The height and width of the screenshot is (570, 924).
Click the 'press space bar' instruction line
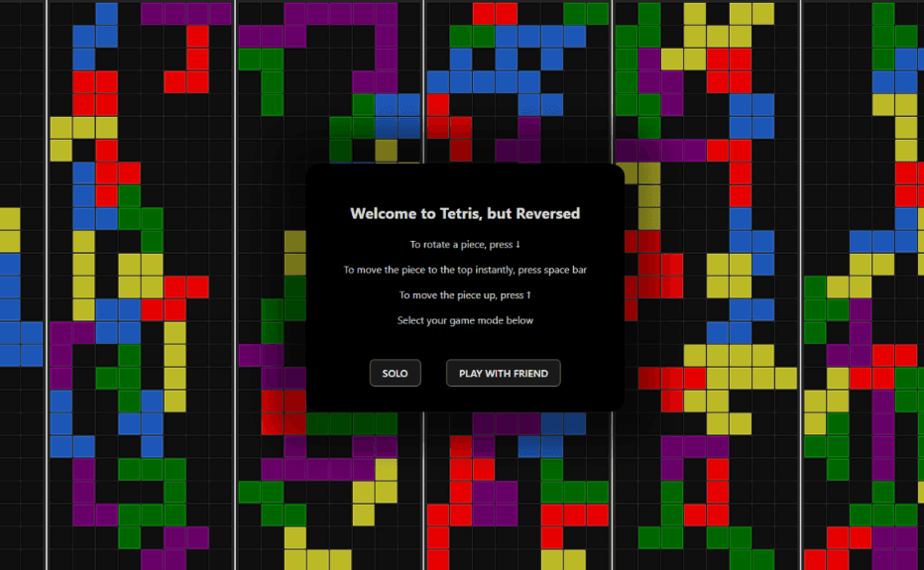[465, 270]
